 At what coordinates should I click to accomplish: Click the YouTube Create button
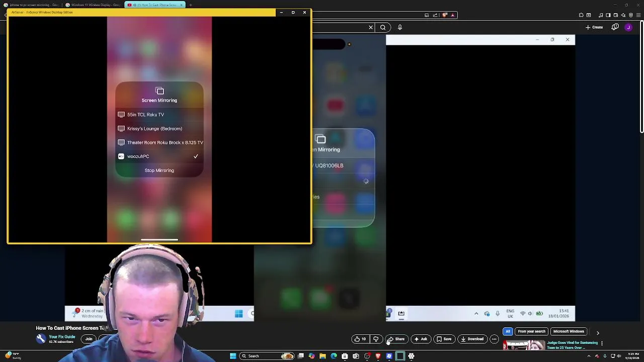point(594,27)
